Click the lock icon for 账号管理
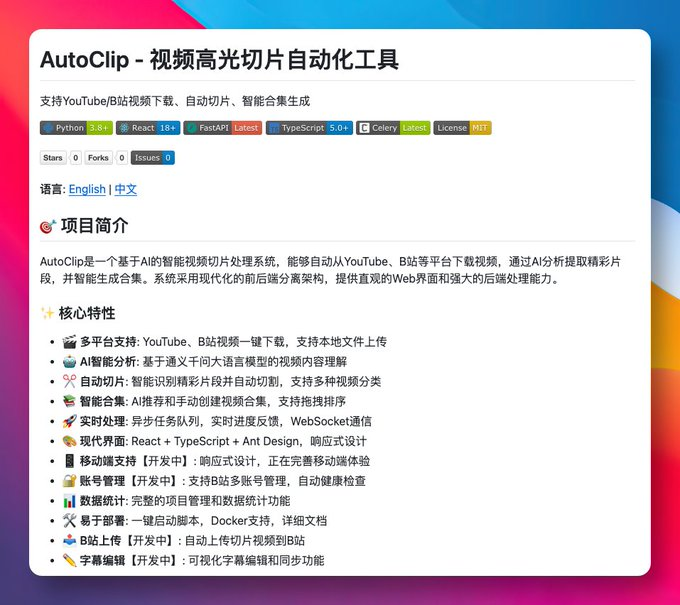 (x=69, y=481)
